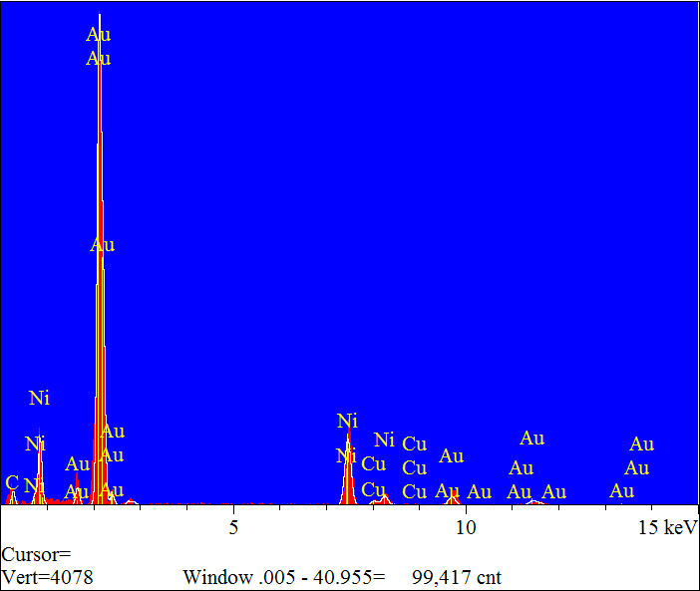Click the small red Au peak near 9.7 keV
The width and height of the screenshot is (700, 591).
pos(453,496)
